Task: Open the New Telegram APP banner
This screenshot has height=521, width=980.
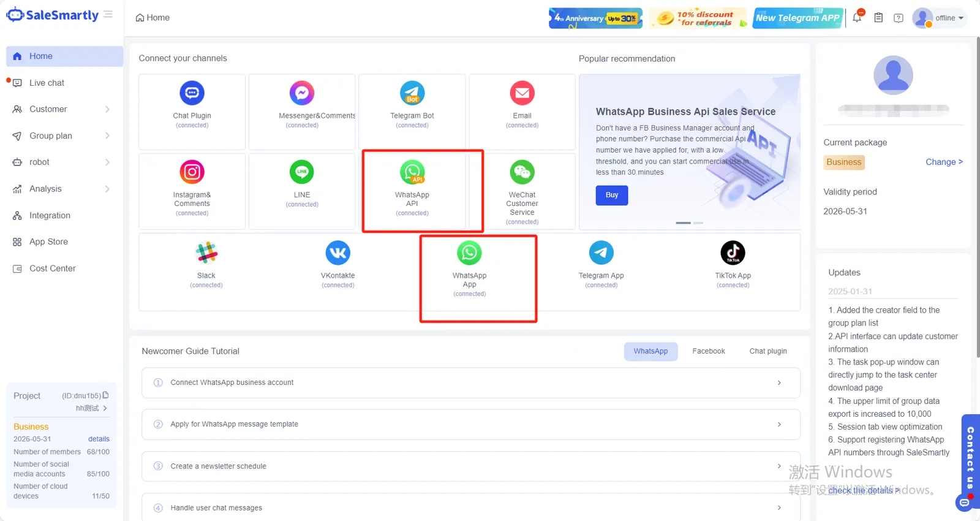Action: tap(798, 18)
